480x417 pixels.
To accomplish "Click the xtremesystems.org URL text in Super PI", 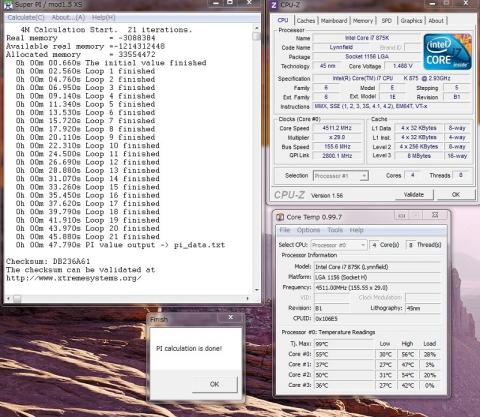I will [x=74, y=278].
